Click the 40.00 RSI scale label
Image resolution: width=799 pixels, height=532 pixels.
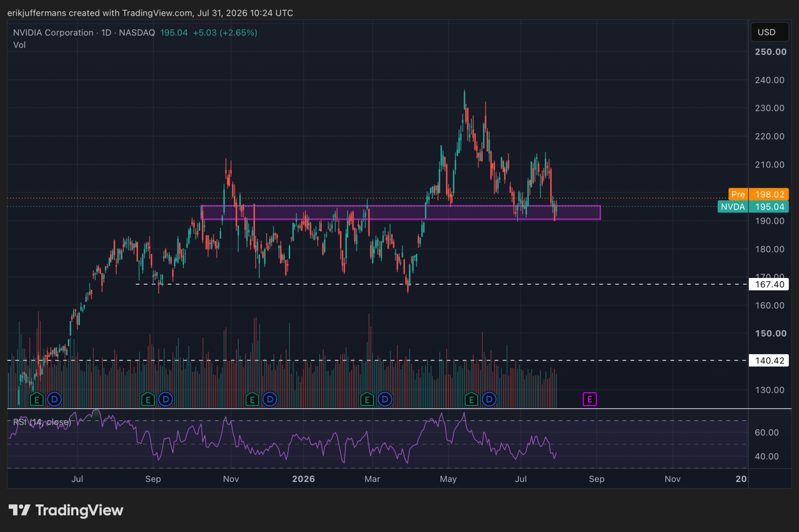click(767, 456)
